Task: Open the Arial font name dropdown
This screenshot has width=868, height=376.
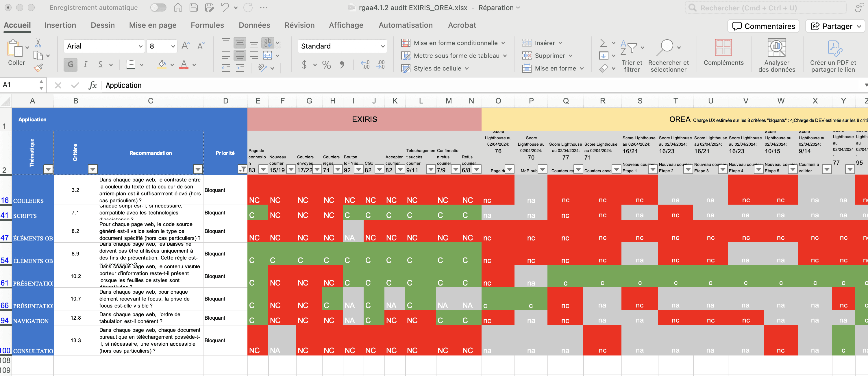Action: [140, 46]
